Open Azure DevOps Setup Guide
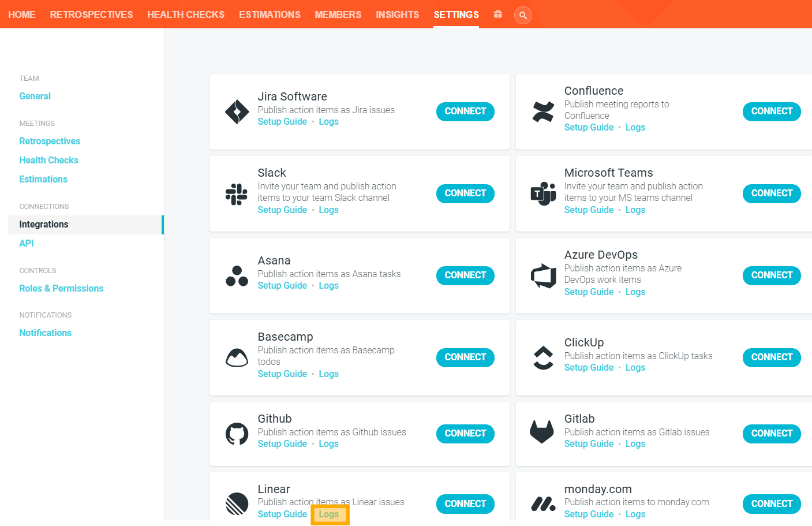The image size is (812, 526). click(589, 292)
